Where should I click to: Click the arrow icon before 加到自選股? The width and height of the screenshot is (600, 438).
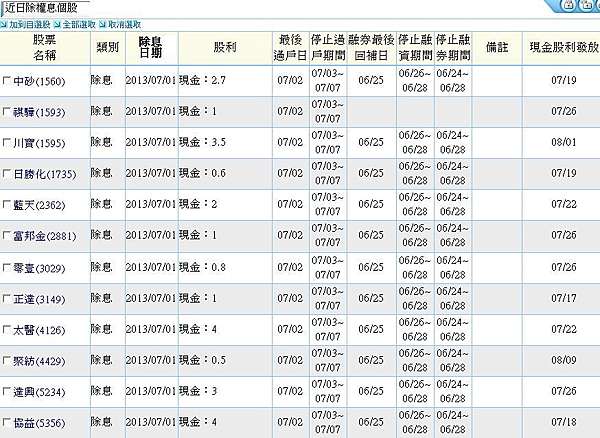(x=4, y=24)
